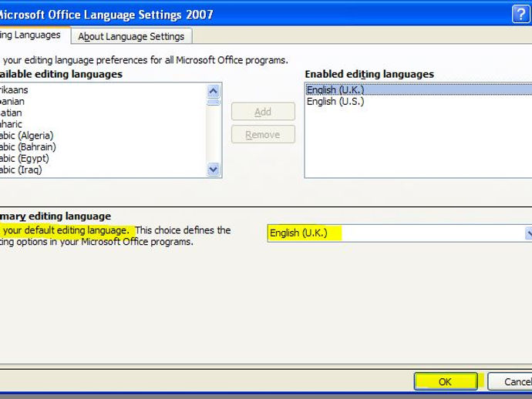Confirm settings with the OK button
532x399 pixels.
click(x=446, y=382)
